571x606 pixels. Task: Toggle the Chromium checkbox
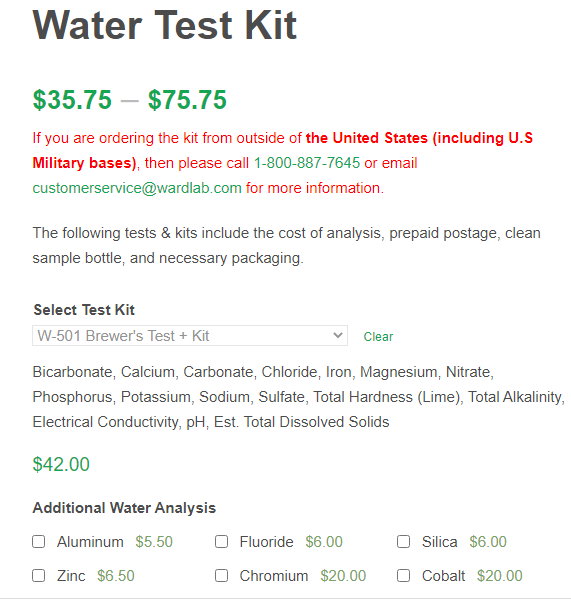pyautogui.click(x=222, y=575)
